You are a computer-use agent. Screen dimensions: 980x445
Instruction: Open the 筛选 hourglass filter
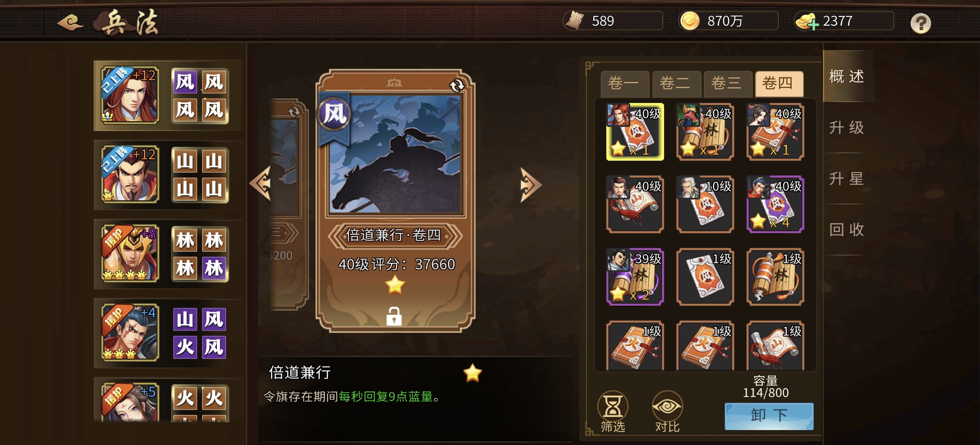[613, 412]
